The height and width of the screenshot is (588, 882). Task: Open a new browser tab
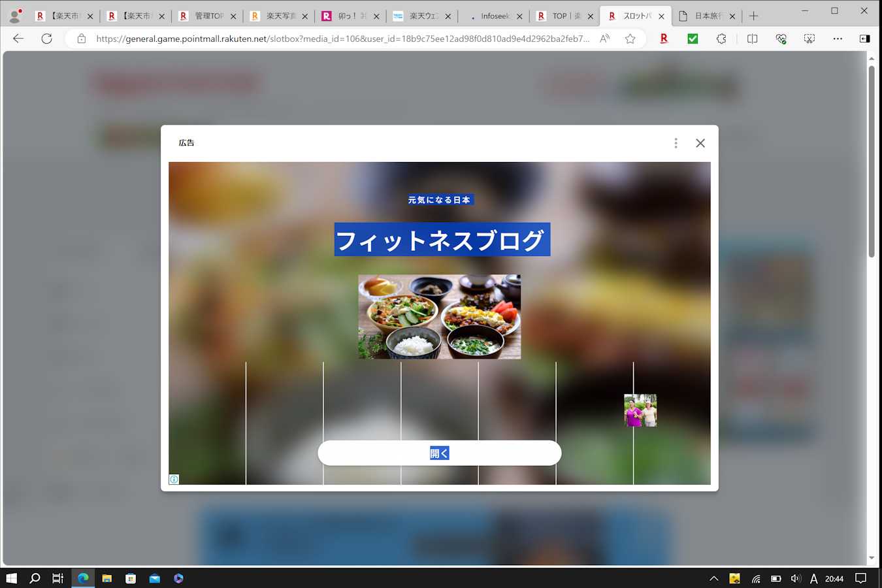pyautogui.click(x=753, y=16)
